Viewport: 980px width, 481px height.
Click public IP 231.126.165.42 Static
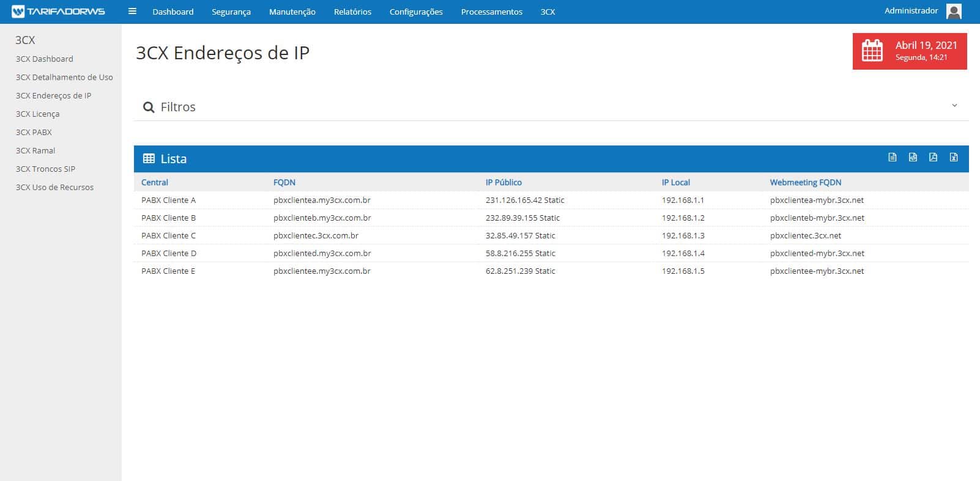[525, 200]
